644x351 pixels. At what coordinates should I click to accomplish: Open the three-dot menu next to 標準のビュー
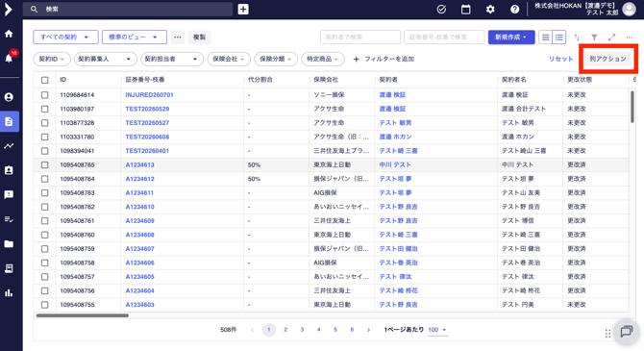[x=178, y=37]
